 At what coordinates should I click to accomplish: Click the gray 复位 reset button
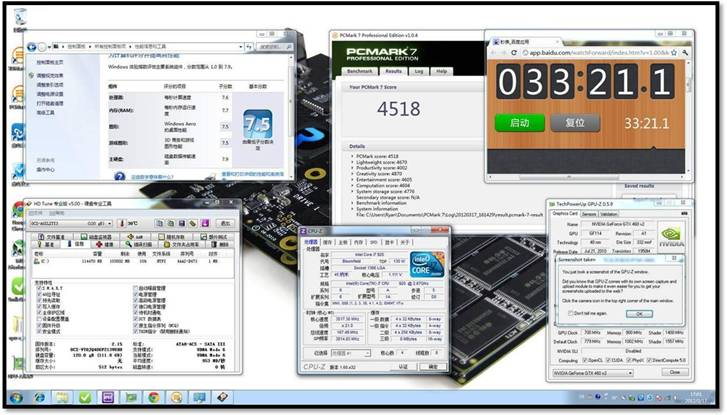(575, 123)
